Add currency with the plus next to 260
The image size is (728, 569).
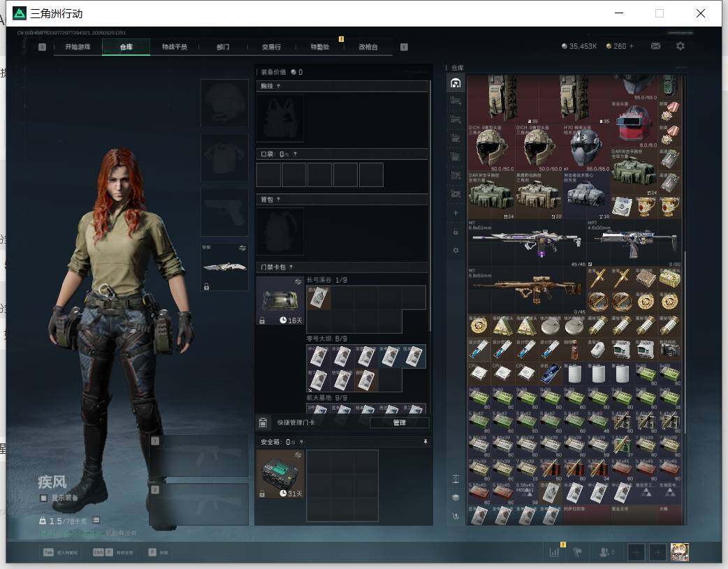pyautogui.click(x=632, y=46)
